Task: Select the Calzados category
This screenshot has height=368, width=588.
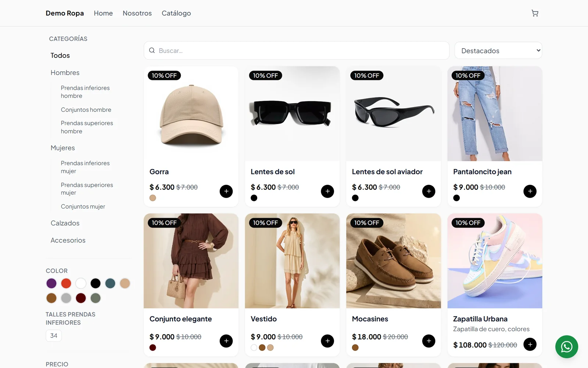Action: 65,223
